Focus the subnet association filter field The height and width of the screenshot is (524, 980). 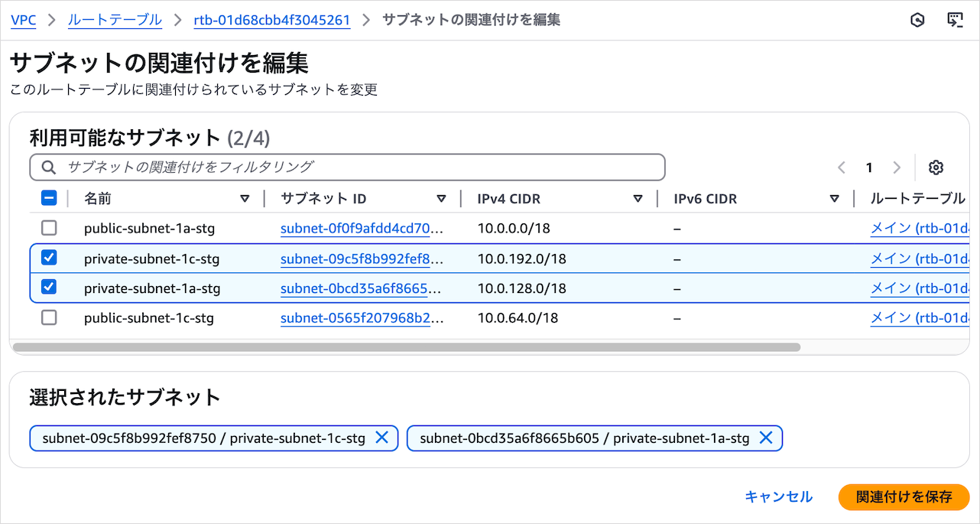[x=348, y=167]
